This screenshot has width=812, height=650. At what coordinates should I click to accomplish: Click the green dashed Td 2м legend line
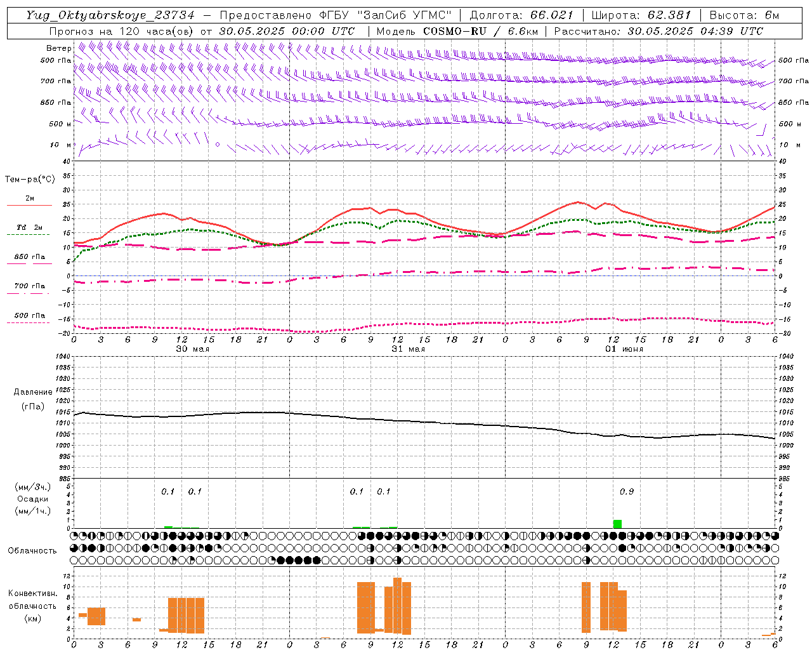point(28,234)
